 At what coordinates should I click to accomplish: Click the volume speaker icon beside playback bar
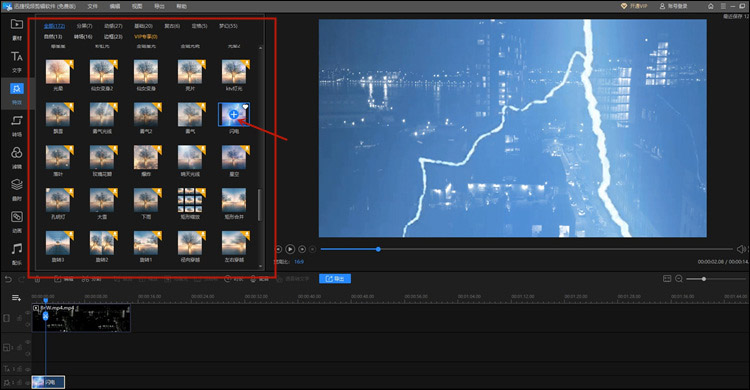pyautogui.click(x=741, y=249)
